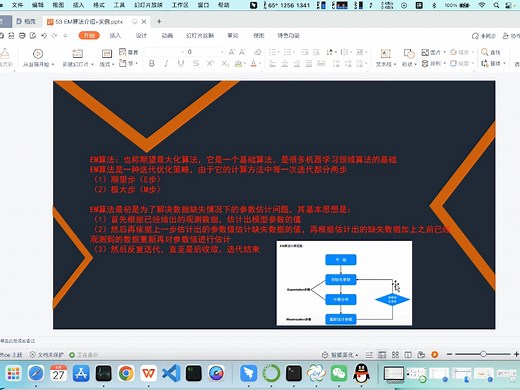Expand the 文本框 dropdown arrow
Image resolution: width=520 pixels, height=390 pixels.
tap(395, 64)
